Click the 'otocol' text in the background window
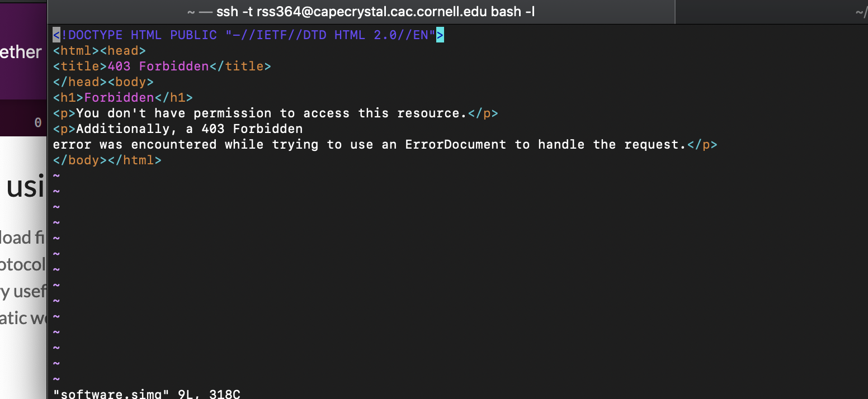 pyautogui.click(x=22, y=264)
